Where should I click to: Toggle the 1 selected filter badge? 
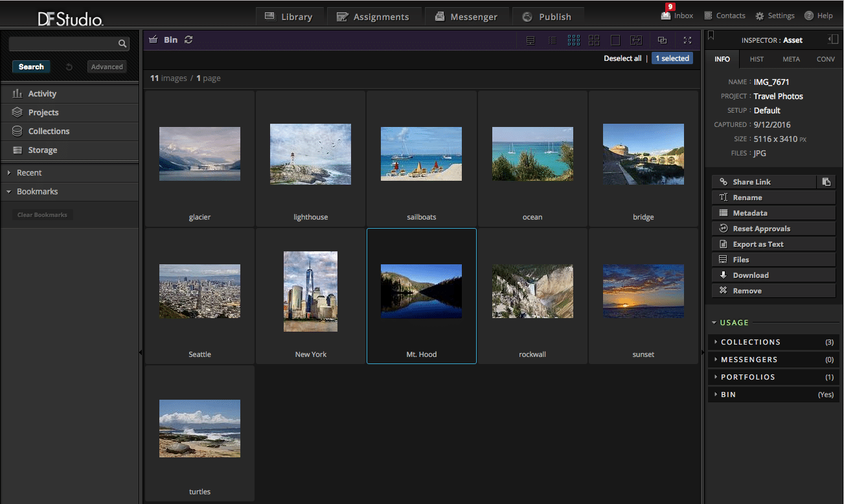click(x=672, y=58)
